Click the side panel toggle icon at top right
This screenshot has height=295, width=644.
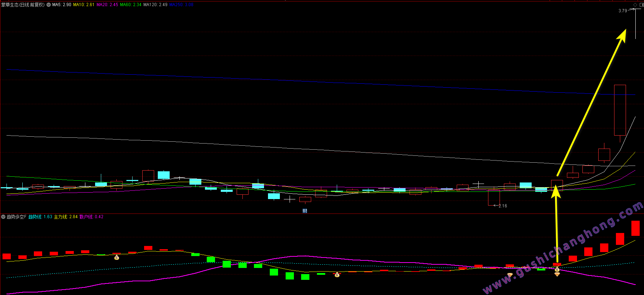click(641, 5)
